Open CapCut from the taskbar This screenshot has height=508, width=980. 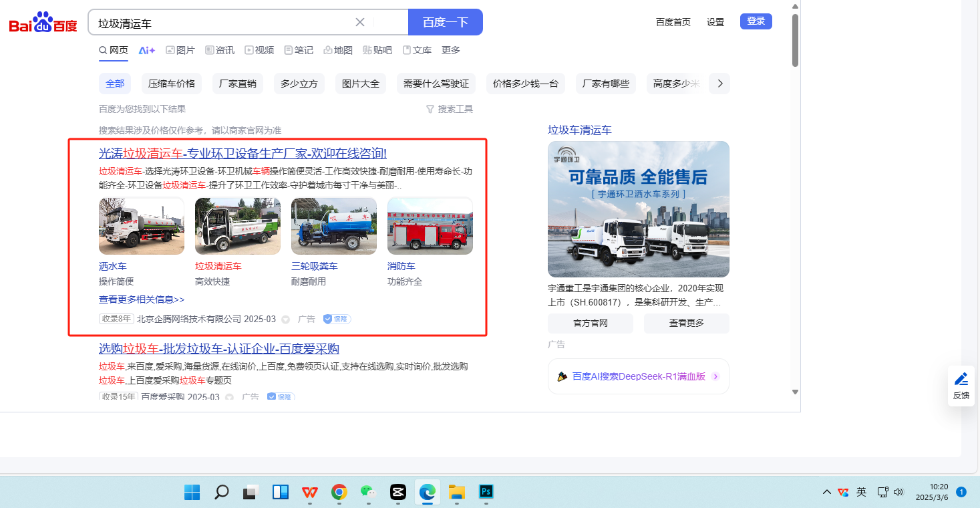398,493
